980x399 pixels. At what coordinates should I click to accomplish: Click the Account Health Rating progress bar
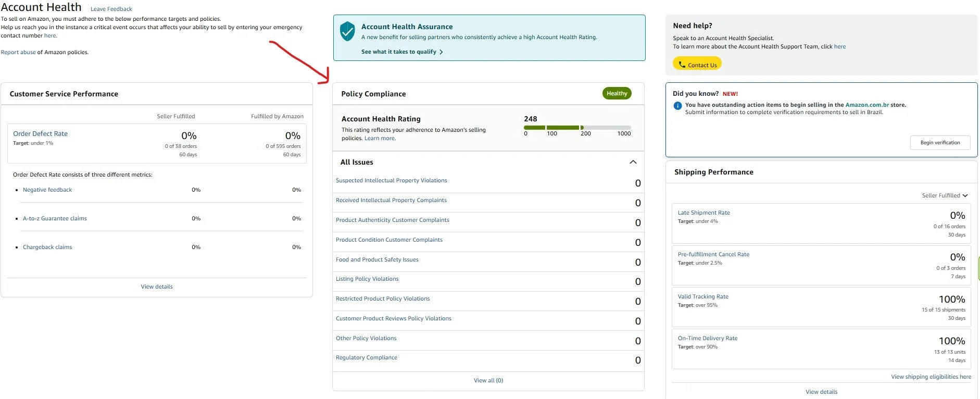pos(577,128)
